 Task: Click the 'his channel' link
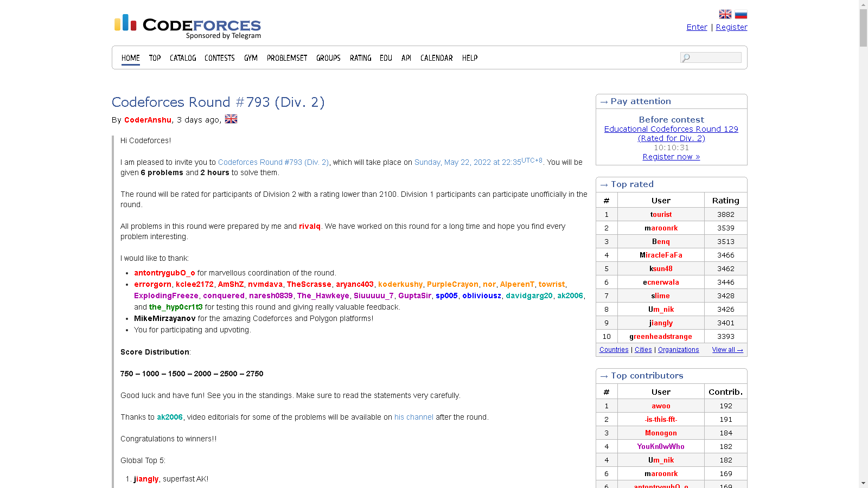(414, 417)
